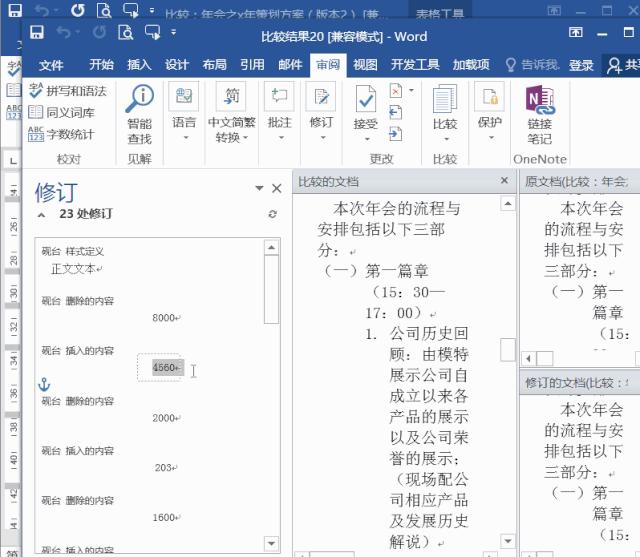Close the compared document (比较的文档) pane
The image size is (640, 557).
point(504,180)
